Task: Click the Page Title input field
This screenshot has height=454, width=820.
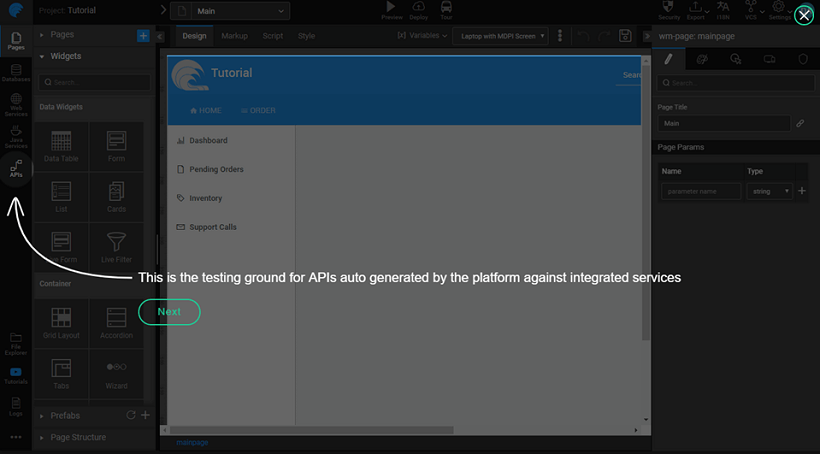Action: pos(723,124)
